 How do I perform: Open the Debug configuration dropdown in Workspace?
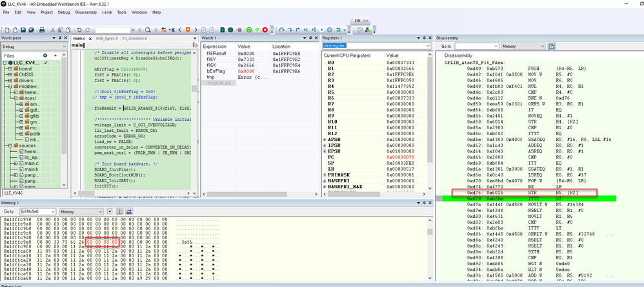[64, 47]
